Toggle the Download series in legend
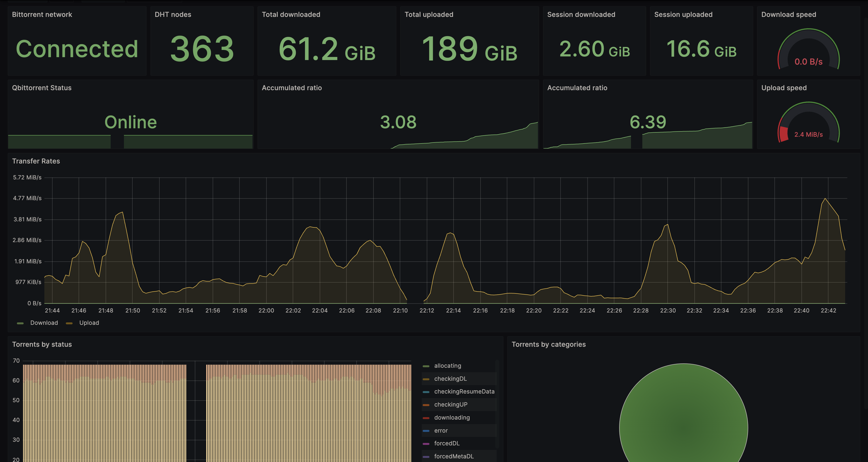This screenshot has height=462, width=868. click(x=44, y=323)
